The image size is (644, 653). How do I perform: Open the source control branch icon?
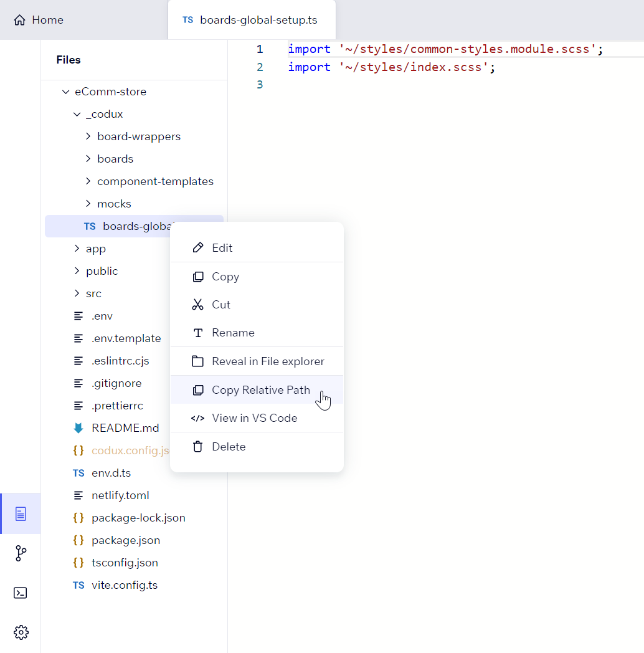(21, 553)
